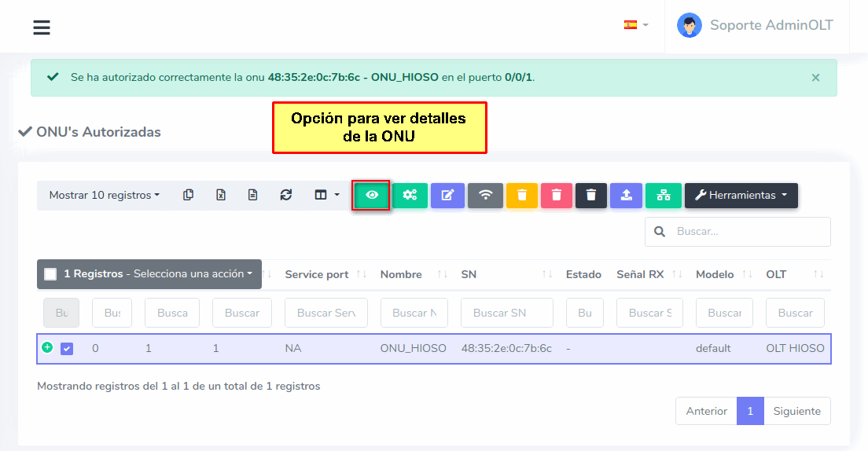Image resolution: width=868 pixels, height=451 pixels.
Task: Toggle the select-all registros checkbox
Action: pyautogui.click(x=50, y=274)
